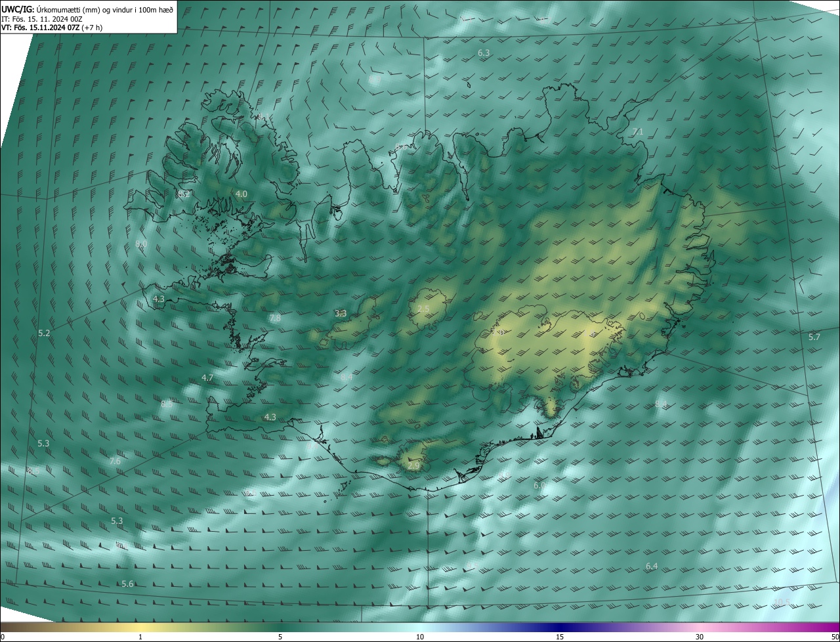840x642 pixels.
Task: Click the 6.4 value label
Action: 652,566
